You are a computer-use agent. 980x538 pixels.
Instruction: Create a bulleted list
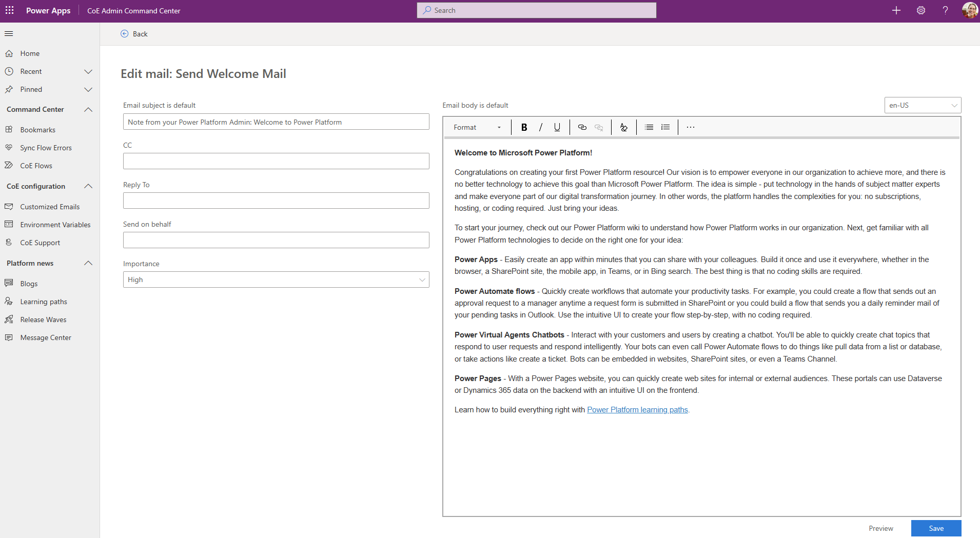(649, 127)
